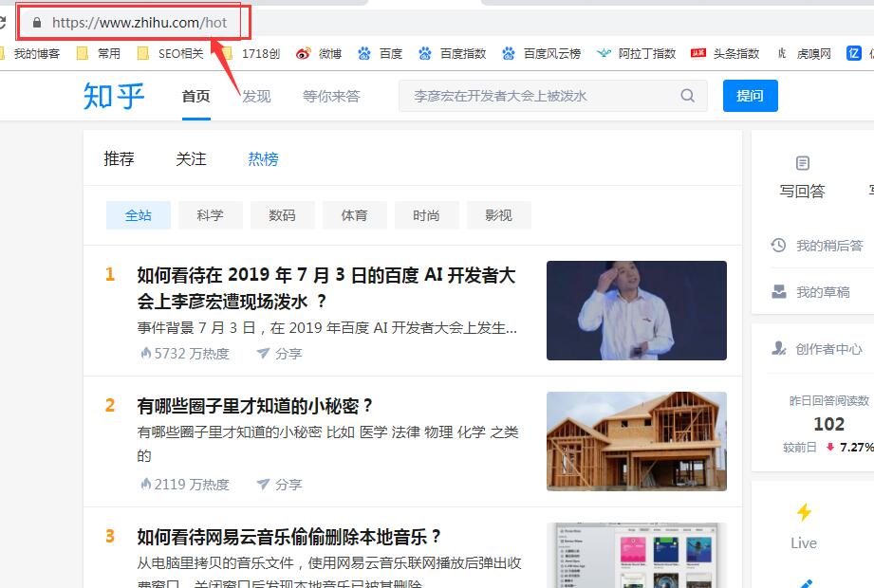The height and width of the screenshot is (588, 874).
Task: Share the second hot question
Action: coord(279,484)
